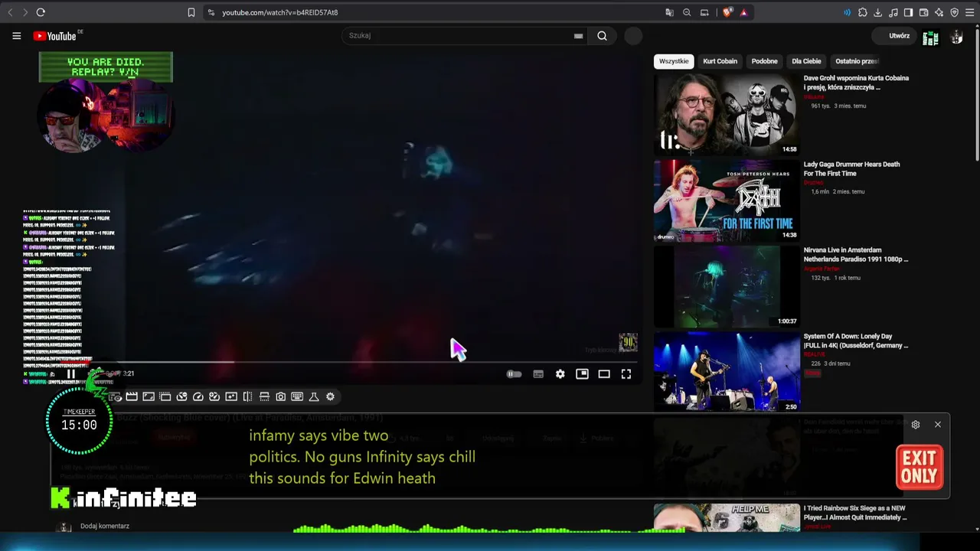Open video title 'Lady Gaga Drummer Hears Death'

coord(851,168)
